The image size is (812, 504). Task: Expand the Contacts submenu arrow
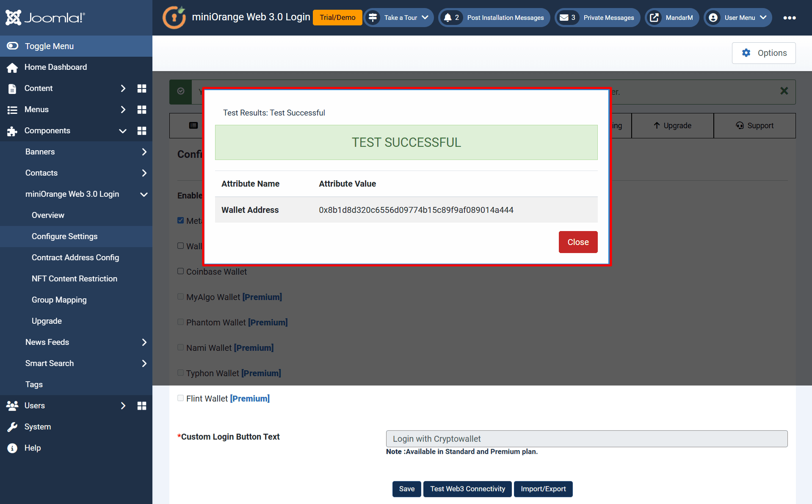[144, 173]
